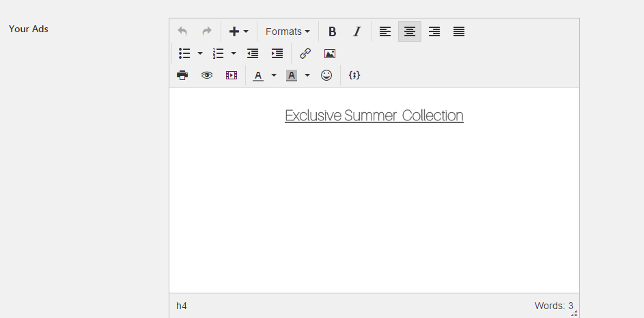
Task: Click the Exclusive Summer Collection heading
Action: pyautogui.click(x=374, y=116)
